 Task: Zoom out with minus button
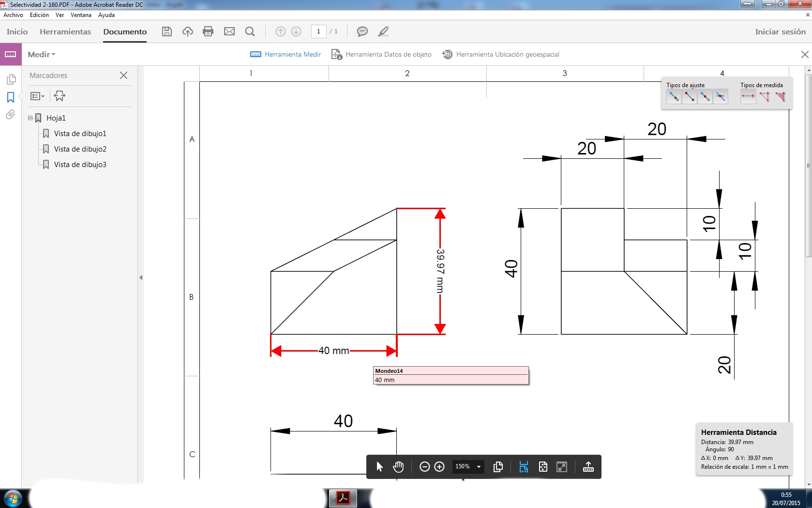coord(424,466)
